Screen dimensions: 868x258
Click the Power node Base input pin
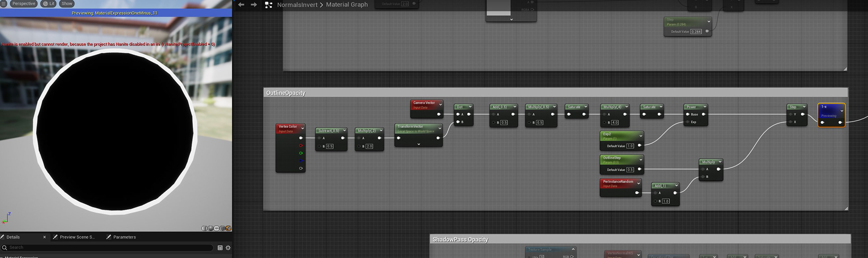pyautogui.click(x=688, y=114)
